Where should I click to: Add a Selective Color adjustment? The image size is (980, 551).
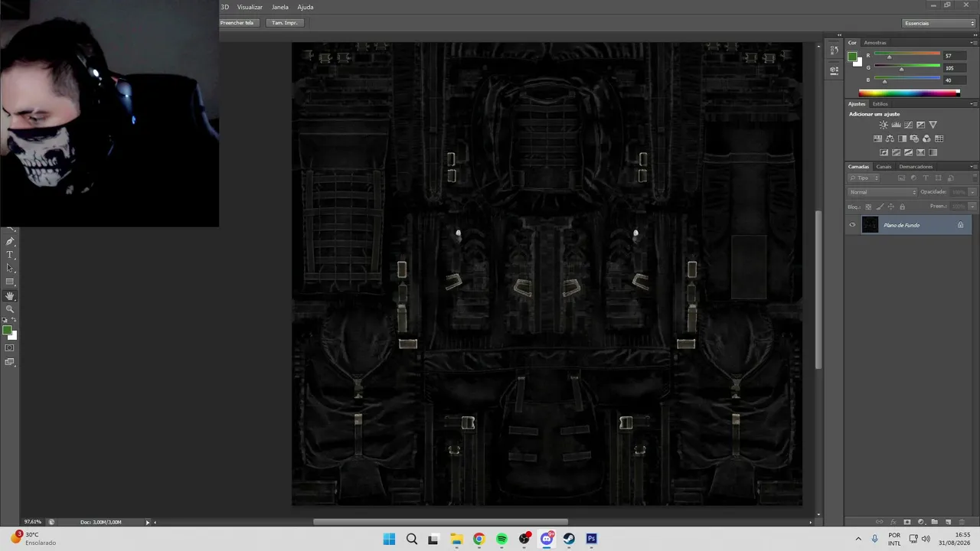920,152
